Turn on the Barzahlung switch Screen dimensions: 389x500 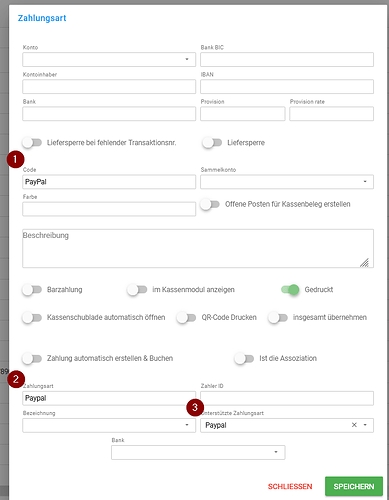(x=32, y=290)
